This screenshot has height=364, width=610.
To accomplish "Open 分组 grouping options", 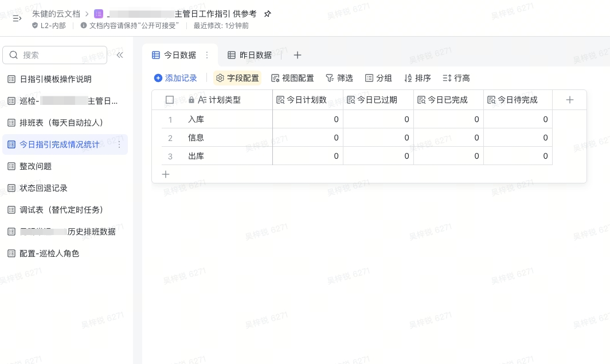I will (378, 78).
